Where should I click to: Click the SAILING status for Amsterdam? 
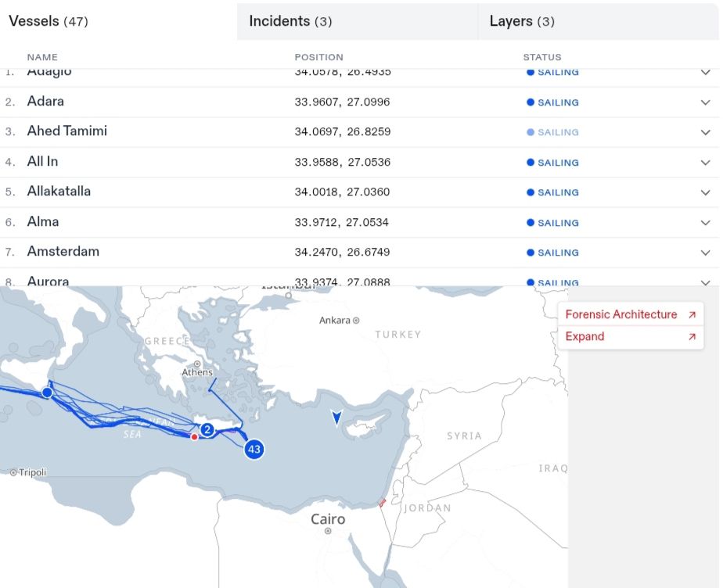(x=552, y=253)
